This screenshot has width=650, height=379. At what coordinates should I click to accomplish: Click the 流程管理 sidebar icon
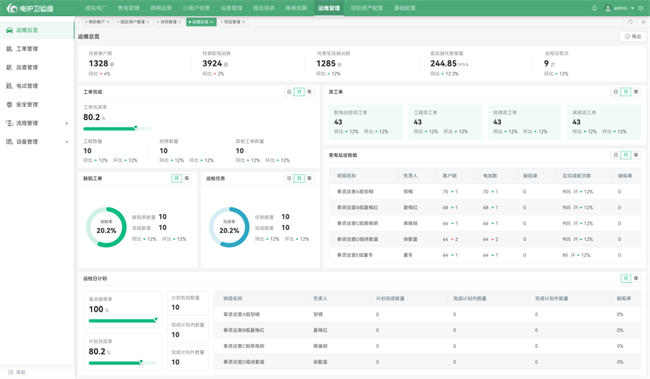pyautogui.click(x=9, y=123)
